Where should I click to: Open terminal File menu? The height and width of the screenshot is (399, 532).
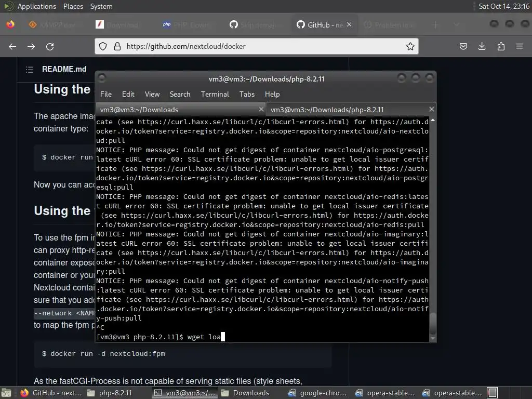(106, 95)
